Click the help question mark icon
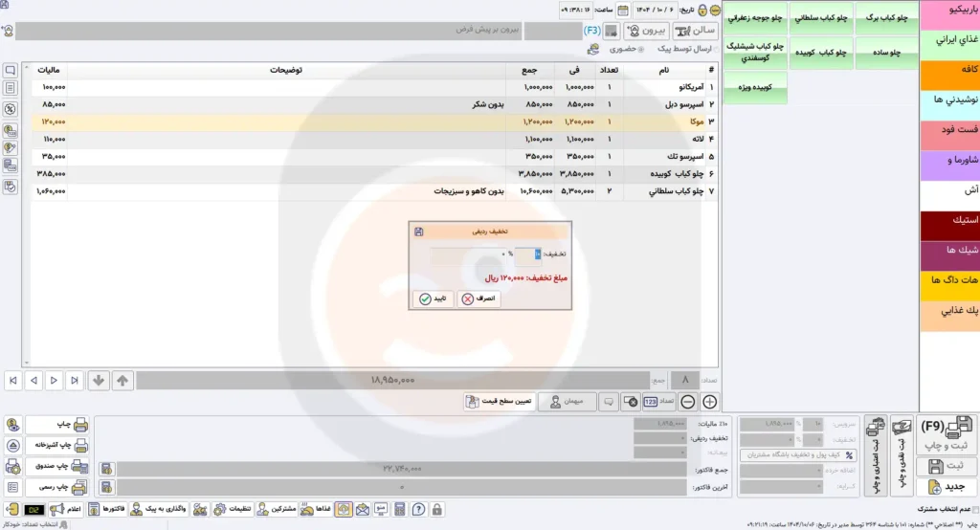This screenshot has width=980, height=530. [417, 510]
